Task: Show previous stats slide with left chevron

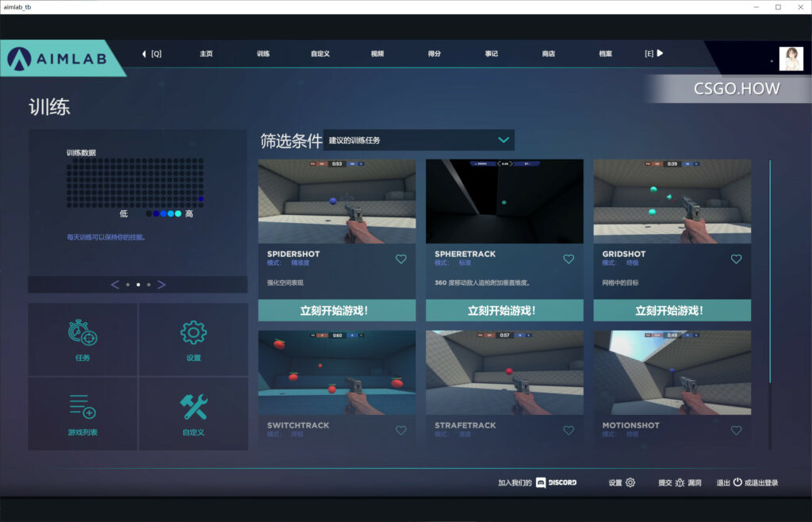Action: (115, 284)
